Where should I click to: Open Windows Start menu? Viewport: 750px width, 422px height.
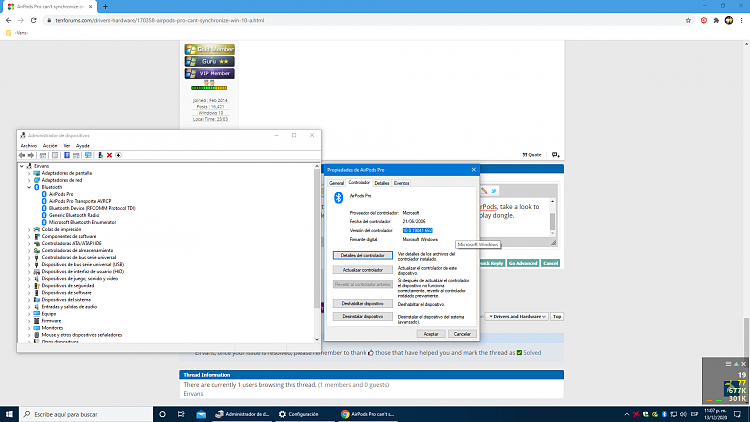pyautogui.click(x=9, y=414)
